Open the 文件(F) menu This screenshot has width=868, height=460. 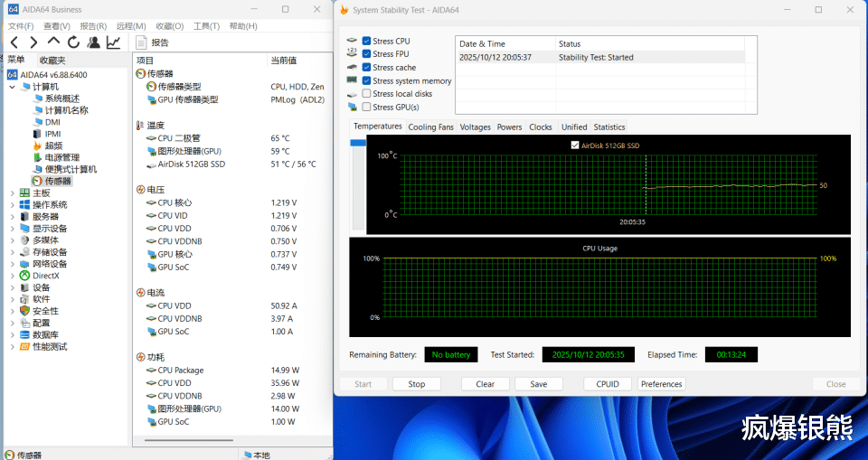[21, 26]
